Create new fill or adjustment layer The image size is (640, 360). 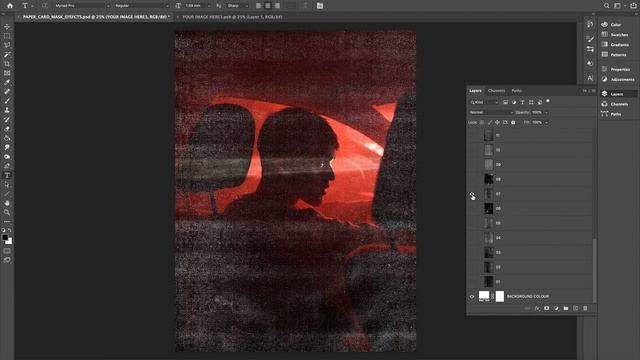tap(556, 309)
